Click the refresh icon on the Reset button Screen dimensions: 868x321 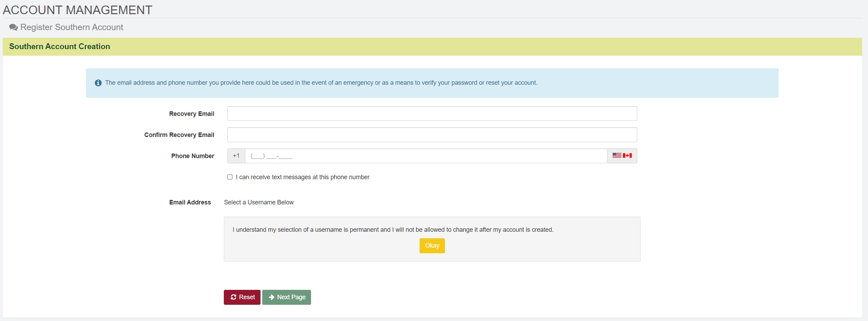pos(234,297)
